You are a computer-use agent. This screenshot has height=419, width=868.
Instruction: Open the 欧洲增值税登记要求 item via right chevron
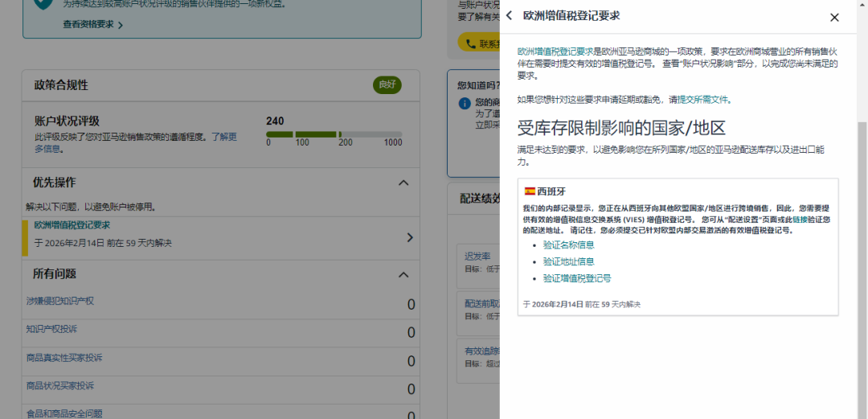coord(409,237)
